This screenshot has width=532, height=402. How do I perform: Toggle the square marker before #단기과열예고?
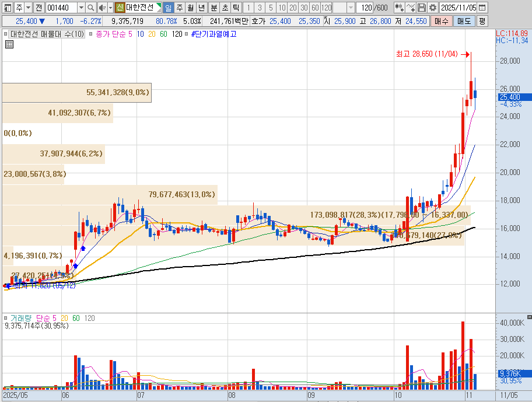(187, 34)
